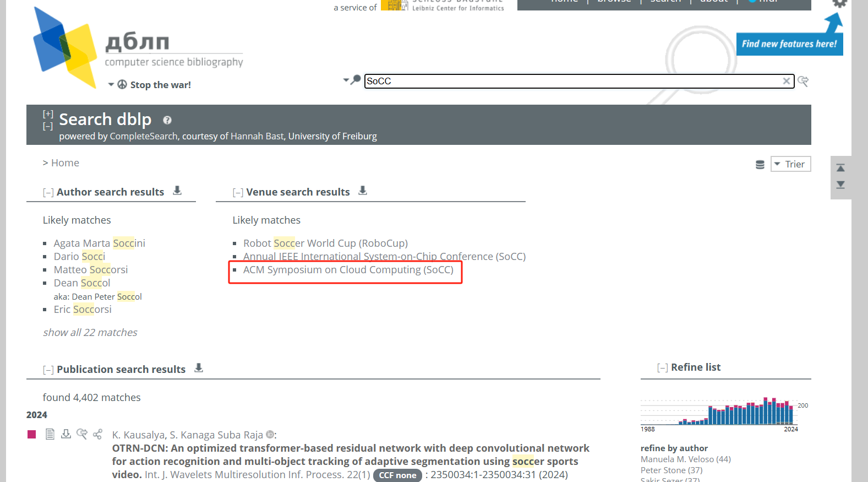Click the export record download icon for OTRN-DCN
Image resolution: width=868 pixels, height=482 pixels.
tap(66, 434)
